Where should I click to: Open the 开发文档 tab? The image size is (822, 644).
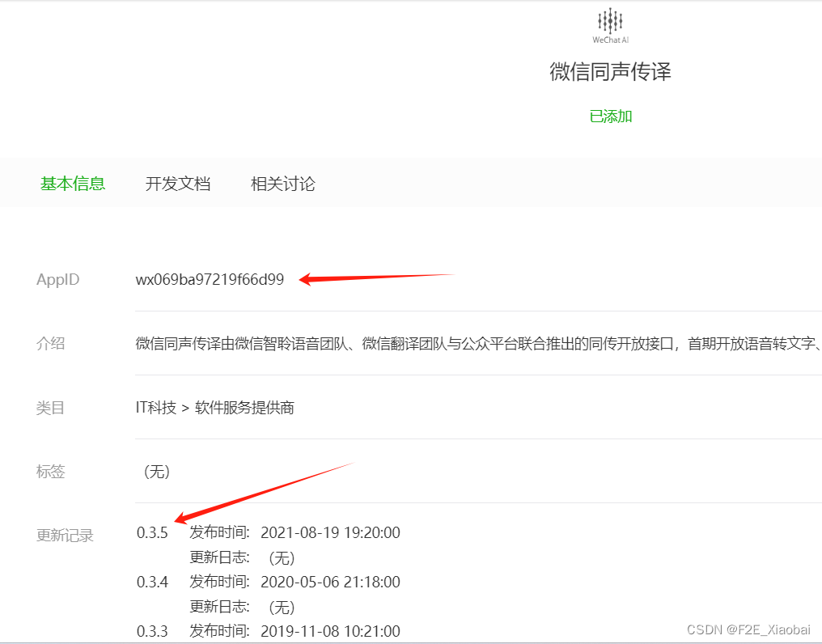click(178, 184)
